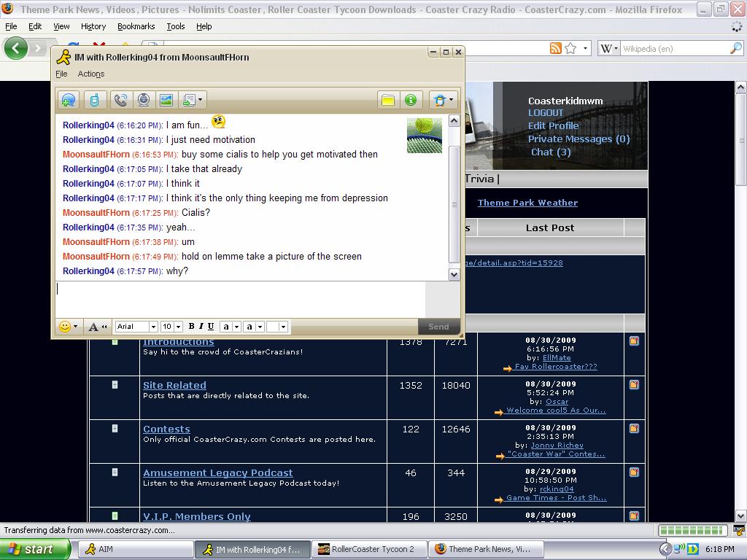Open the bookmark star dropdown arrow
The image size is (747, 560).
585,49
